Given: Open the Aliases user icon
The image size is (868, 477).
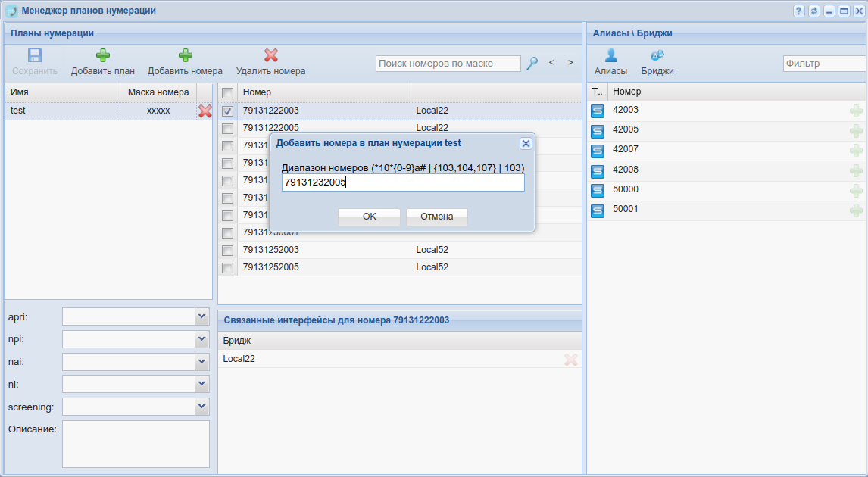Looking at the screenshot, I should tap(610, 55).
